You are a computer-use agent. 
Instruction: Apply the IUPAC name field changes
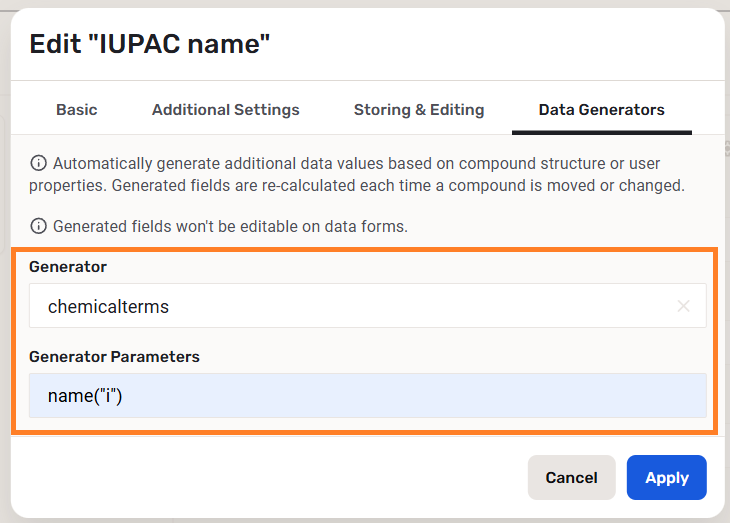[x=666, y=477]
